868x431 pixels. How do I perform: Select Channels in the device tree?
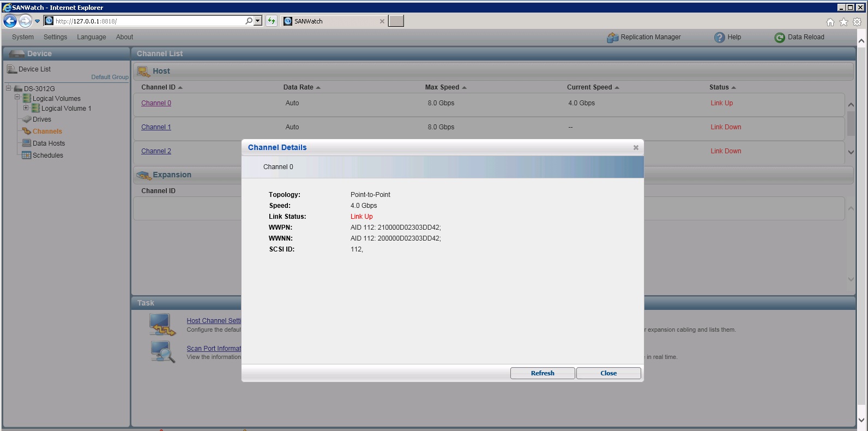(47, 131)
